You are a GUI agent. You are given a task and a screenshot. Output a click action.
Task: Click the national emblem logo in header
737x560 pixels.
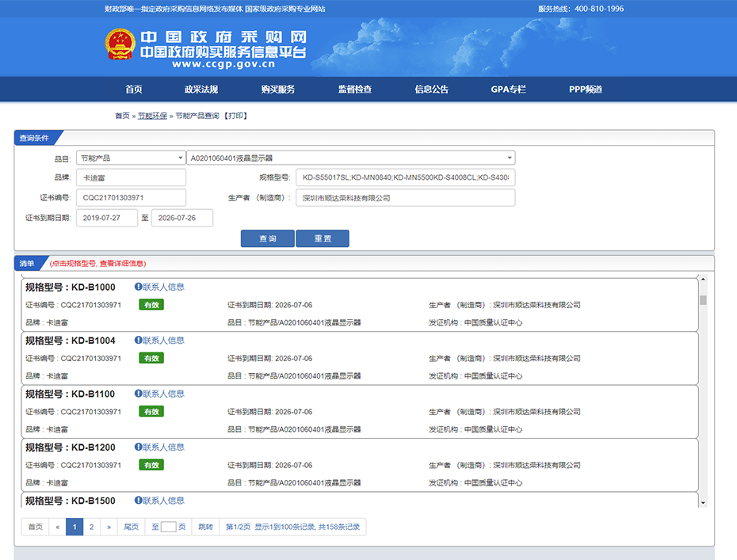(120, 45)
